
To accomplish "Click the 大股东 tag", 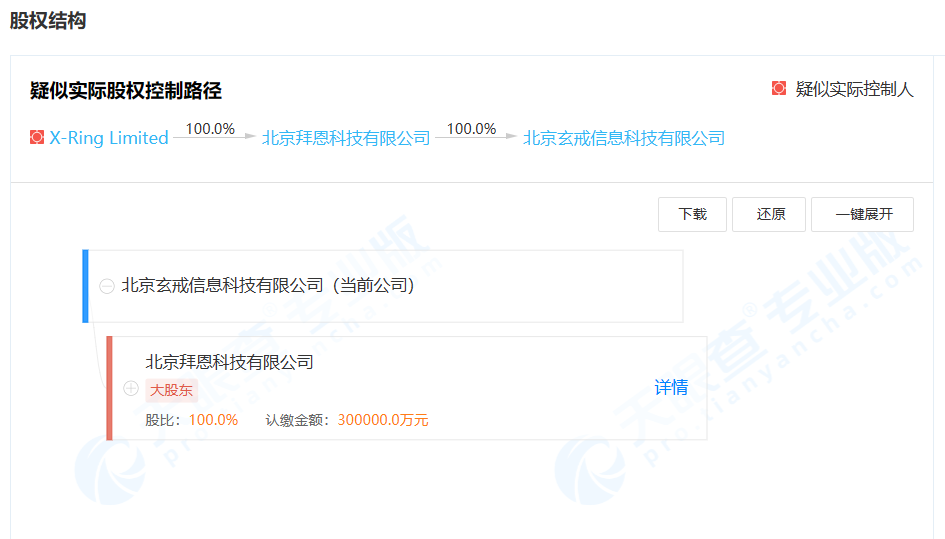I will click(x=172, y=390).
